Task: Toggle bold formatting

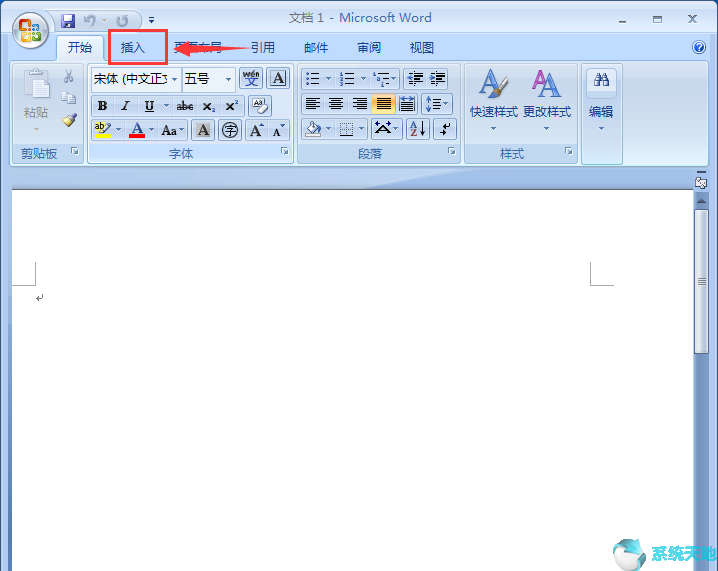Action: (103, 106)
